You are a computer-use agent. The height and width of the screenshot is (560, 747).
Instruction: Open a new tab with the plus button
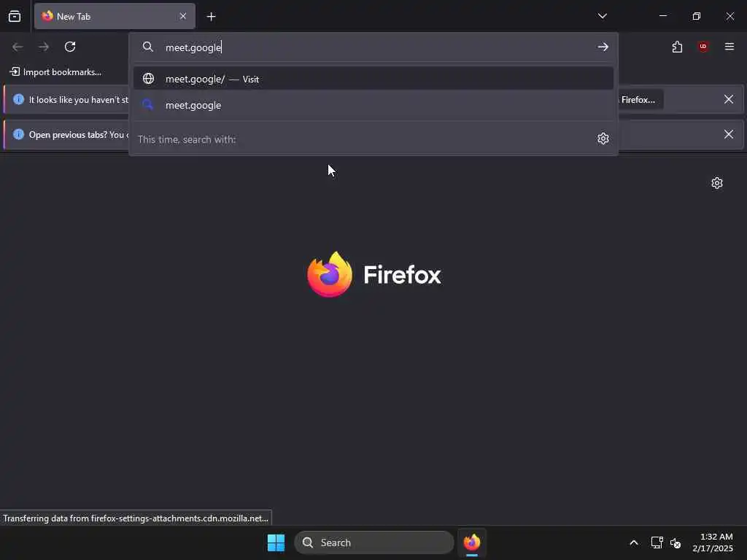point(211,17)
